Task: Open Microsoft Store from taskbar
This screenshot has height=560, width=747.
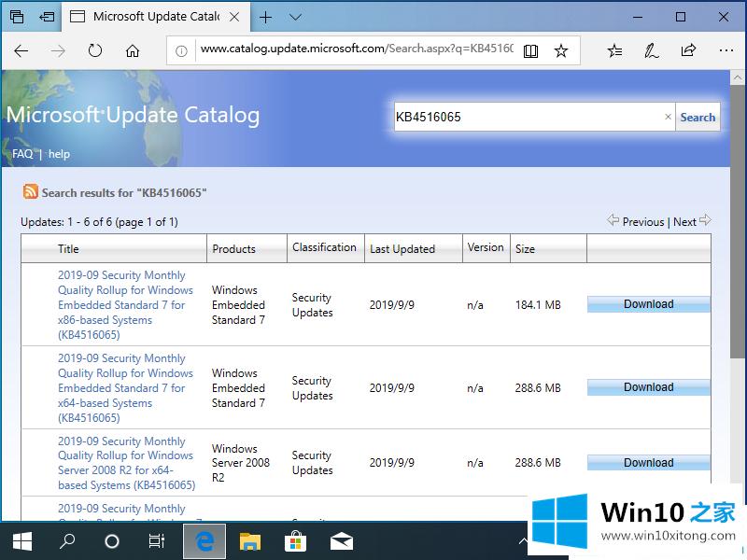Action: coord(295,541)
